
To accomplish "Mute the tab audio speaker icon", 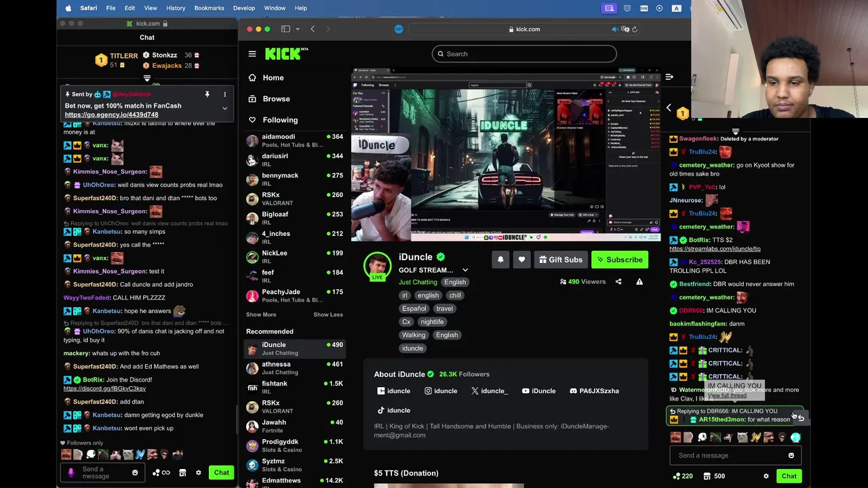I will point(614,29).
